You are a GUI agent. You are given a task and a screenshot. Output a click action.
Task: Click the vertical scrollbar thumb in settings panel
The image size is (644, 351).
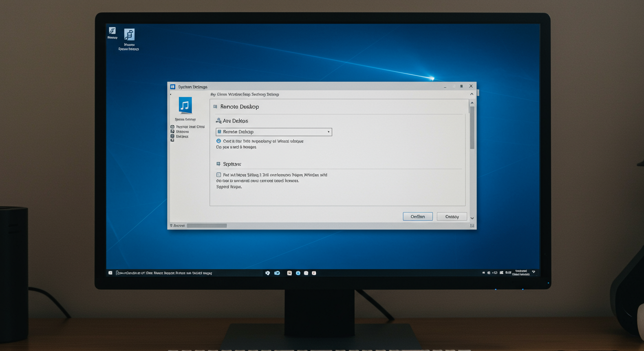pyautogui.click(x=472, y=127)
